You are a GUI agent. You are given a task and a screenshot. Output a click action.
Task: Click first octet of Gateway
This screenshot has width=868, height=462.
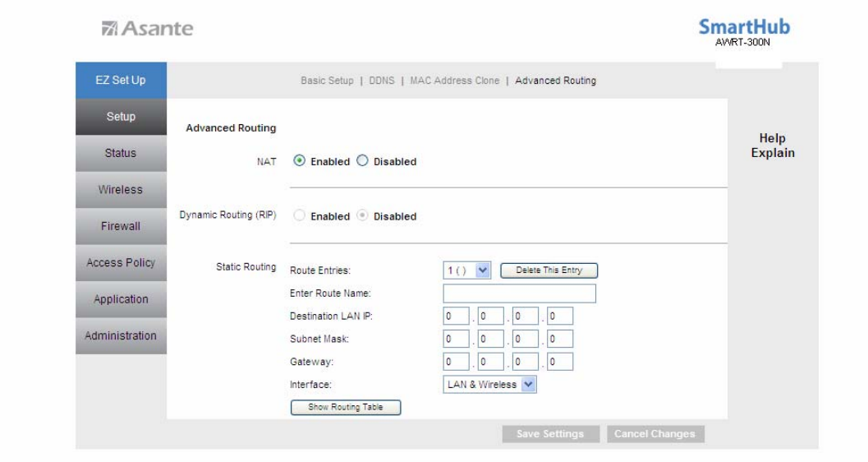(456, 362)
